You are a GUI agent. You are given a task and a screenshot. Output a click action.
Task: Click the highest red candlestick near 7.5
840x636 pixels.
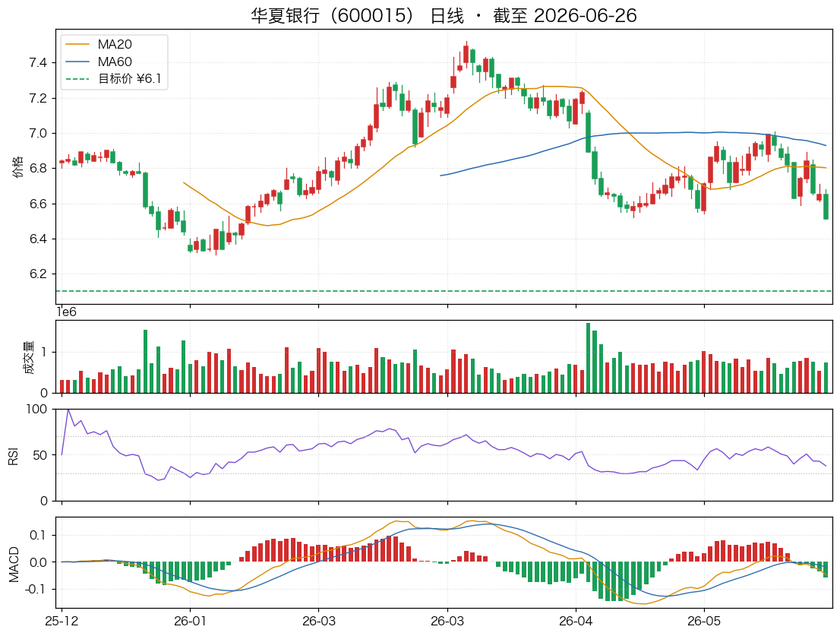pos(466,54)
